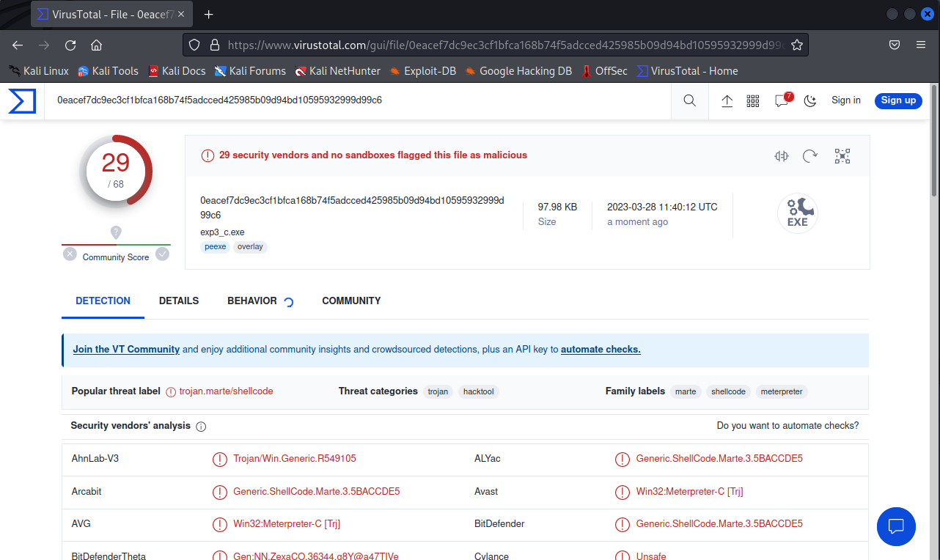Viewport: 940px width, 560px height.
Task: Click the browser address bar URL
Action: 506,45
